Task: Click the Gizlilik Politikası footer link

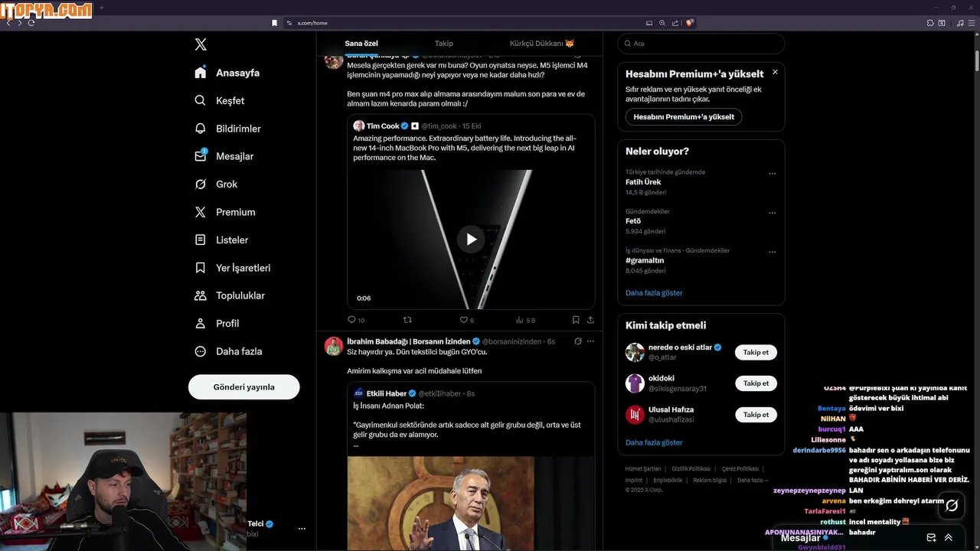Action: tap(691, 468)
